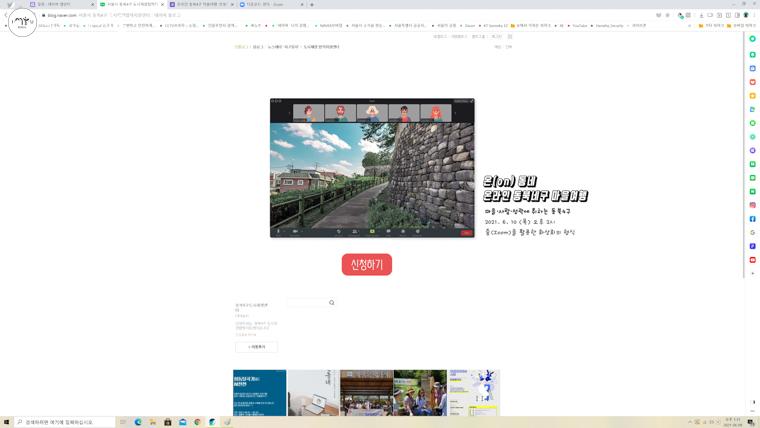The image size is (760, 428).
Task: Click the Facebook icon in right sidebar
Action: [x=753, y=219]
